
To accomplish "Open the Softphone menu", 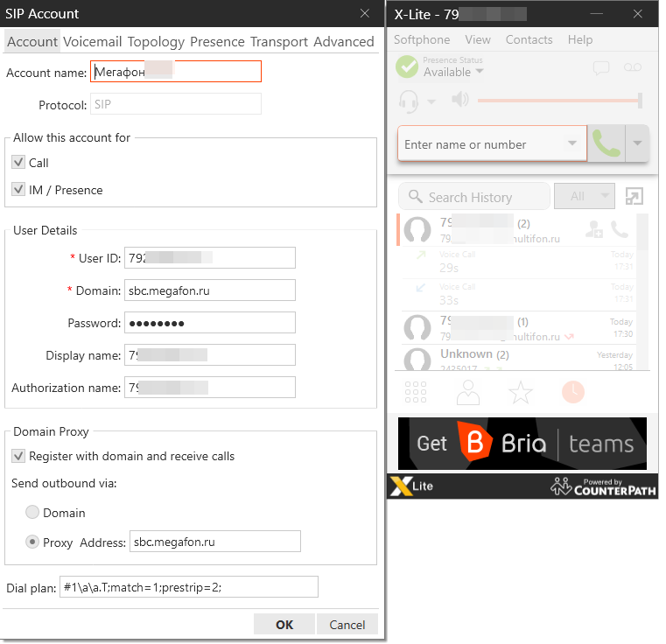I will coord(422,39).
